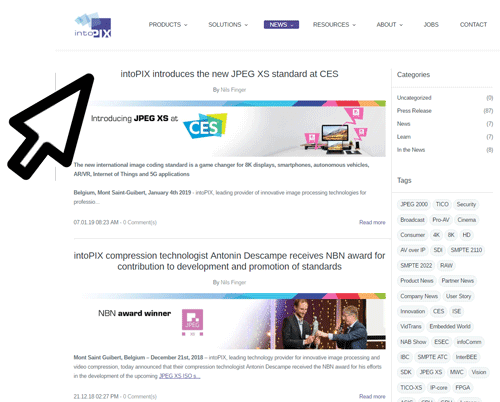Click the intoPIX logo
This screenshot has height=402, width=500.
pos(93,25)
